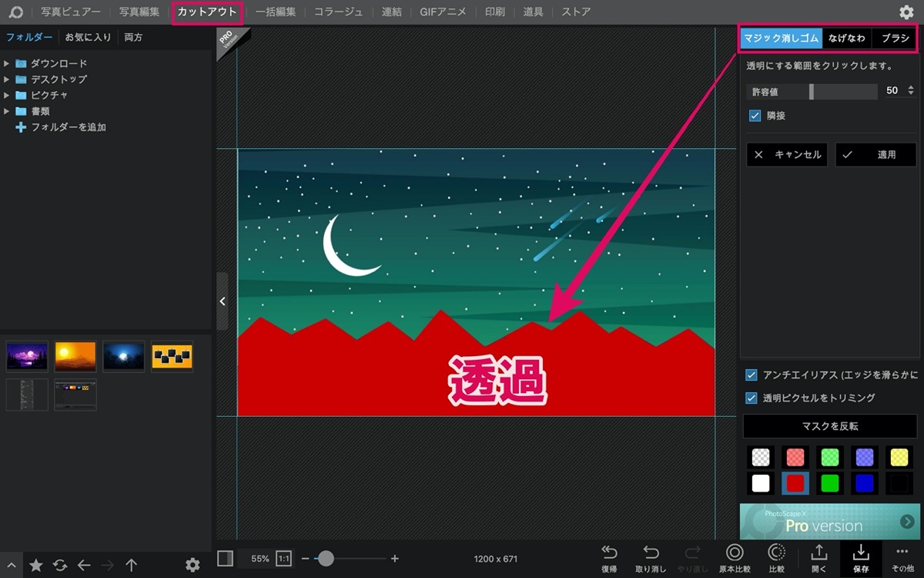Select the transparent checkerboard swatch
This screenshot has width=924, height=578.
coord(761,457)
